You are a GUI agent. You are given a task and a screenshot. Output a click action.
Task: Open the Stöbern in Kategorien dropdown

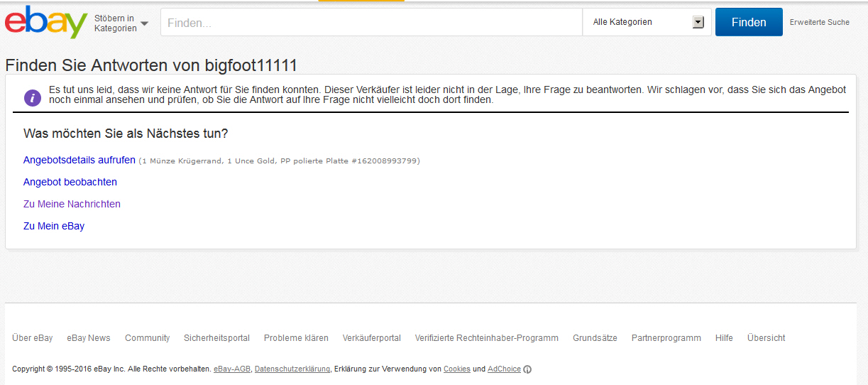coord(121,23)
